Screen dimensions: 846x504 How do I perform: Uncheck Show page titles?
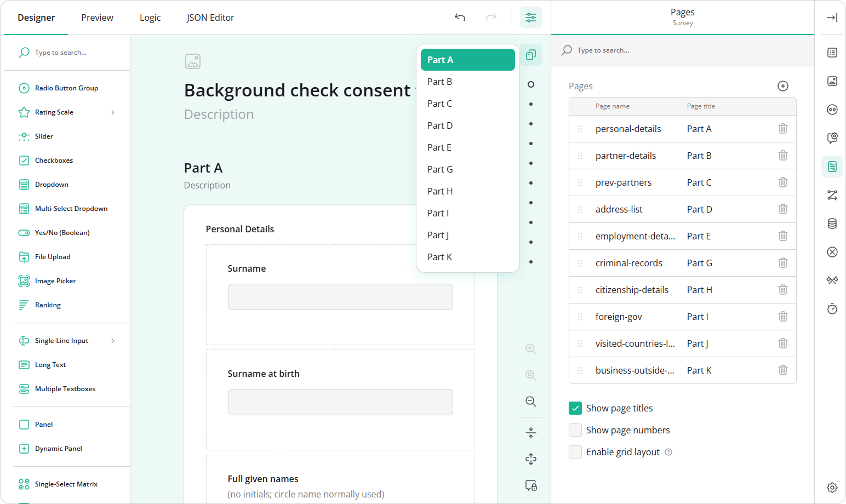click(575, 408)
